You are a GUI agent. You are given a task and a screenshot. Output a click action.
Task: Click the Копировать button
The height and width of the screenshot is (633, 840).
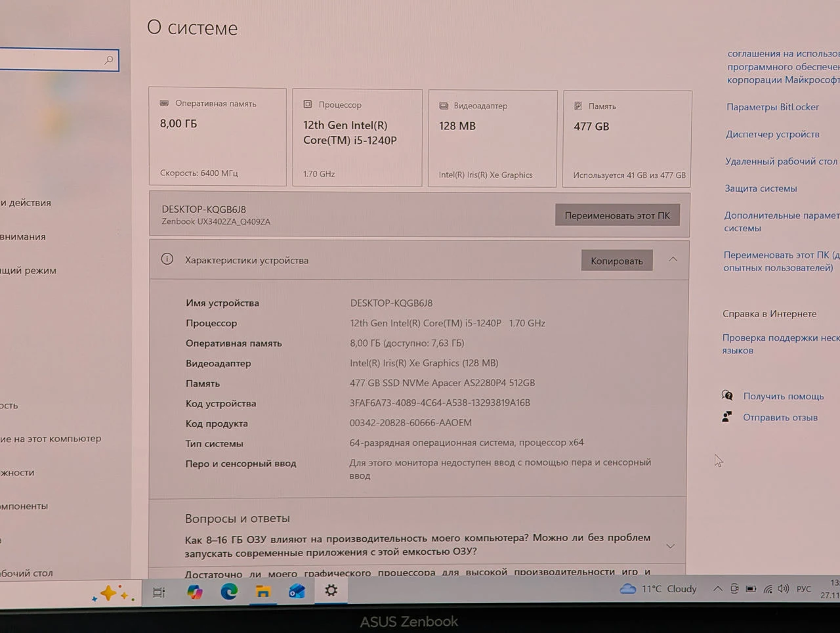click(x=617, y=261)
